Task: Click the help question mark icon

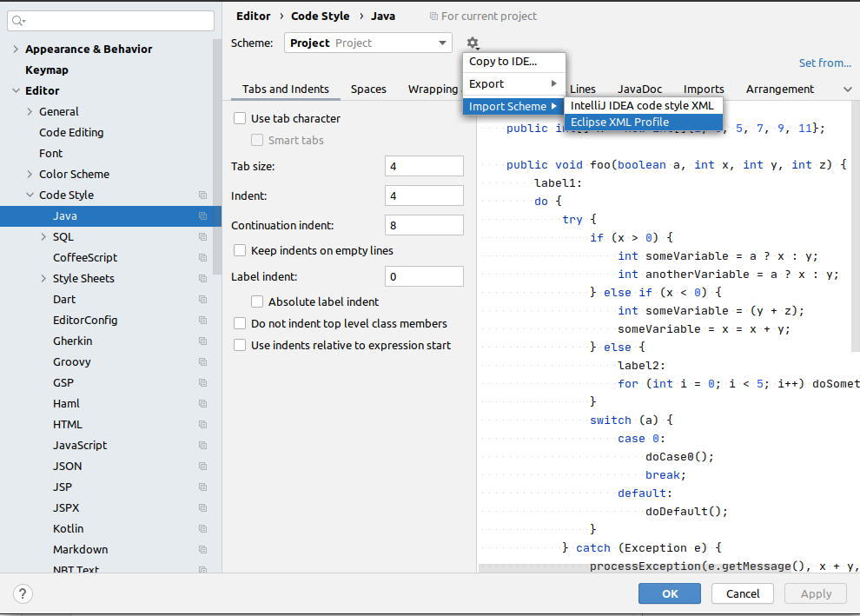Action: click(23, 593)
